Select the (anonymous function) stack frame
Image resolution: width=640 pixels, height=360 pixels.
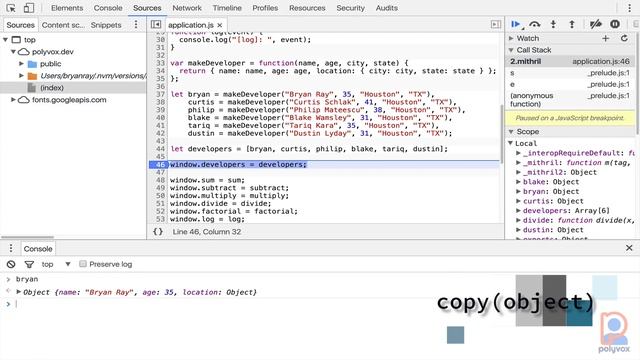(x=570, y=100)
